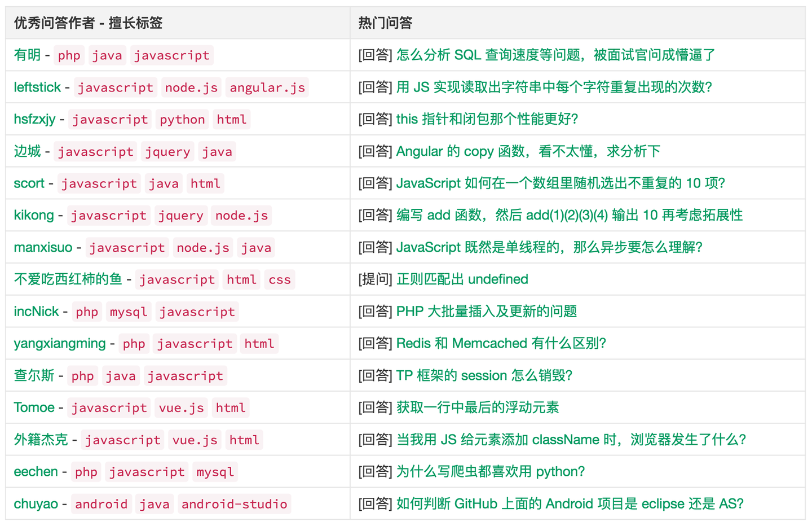The image size is (812, 526).
Task: Click the 边城 author link
Action: 27,151
